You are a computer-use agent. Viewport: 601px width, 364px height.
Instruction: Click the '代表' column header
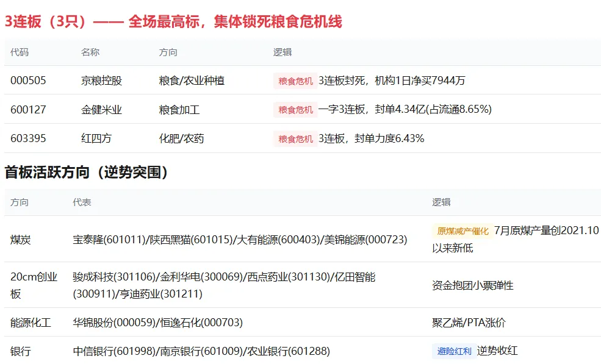point(82,202)
